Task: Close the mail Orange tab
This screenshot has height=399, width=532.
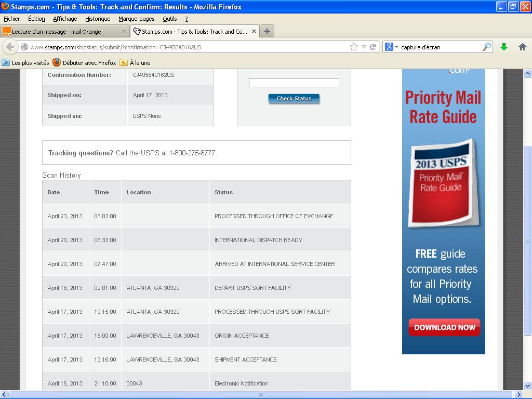Action: pyautogui.click(x=124, y=31)
